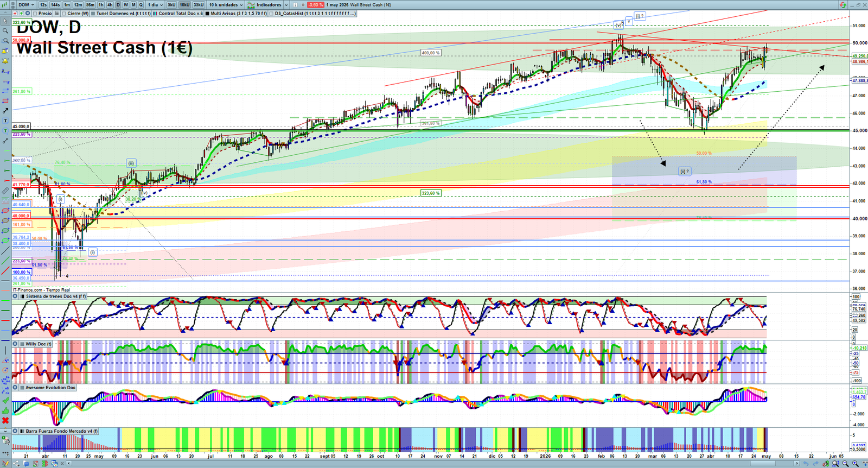Image resolution: width=868 pixels, height=468 pixels.
Task: Open settings icon of Willy Doc panel
Action: click(x=15, y=344)
